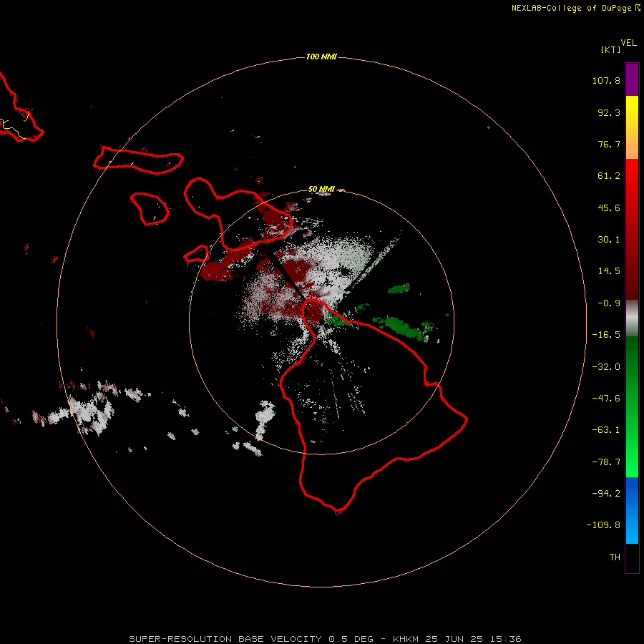The image size is (644, 644).
Task: Click the green segment of the velocity scale
Action: pyautogui.click(x=632, y=406)
